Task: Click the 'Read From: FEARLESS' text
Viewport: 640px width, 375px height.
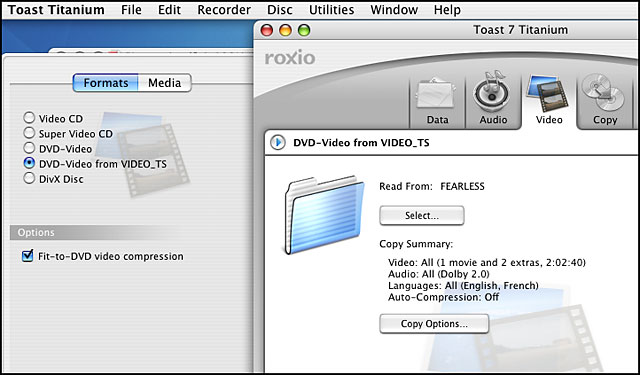Action: 432,186
